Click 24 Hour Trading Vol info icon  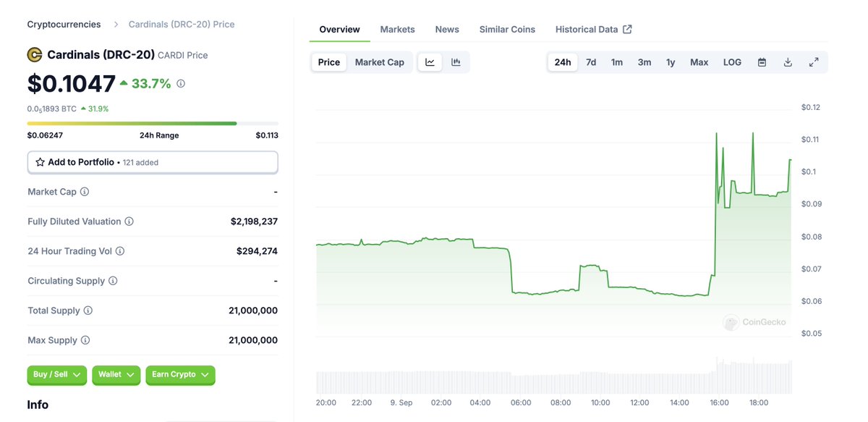click(x=120, y=251)
